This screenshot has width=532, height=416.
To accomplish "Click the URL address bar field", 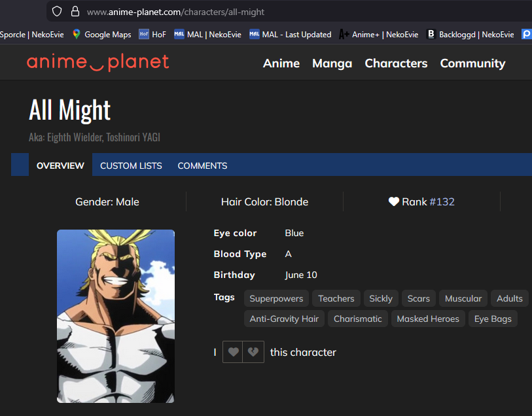I will pos(289,12).
